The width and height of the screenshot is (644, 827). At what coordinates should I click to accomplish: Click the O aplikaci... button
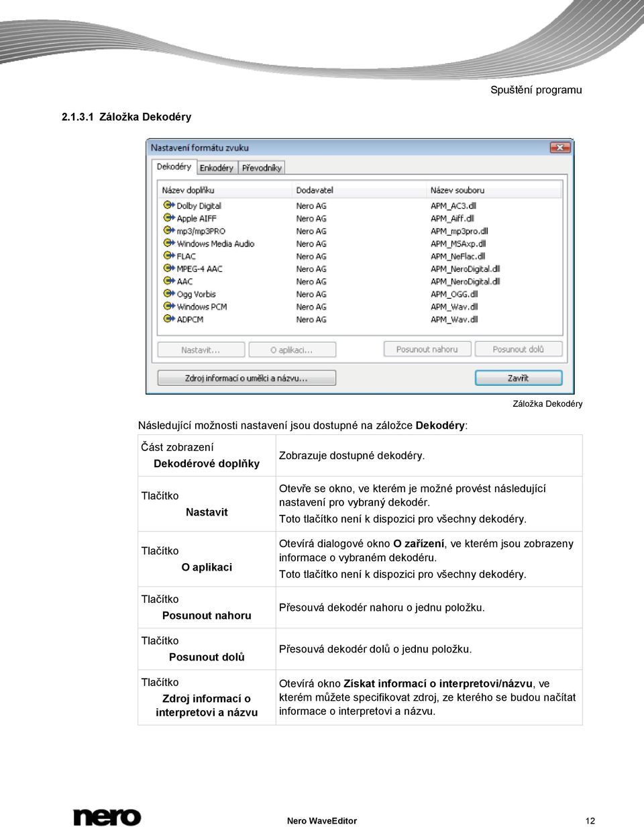pyautogui.click(x=292, y=350)
